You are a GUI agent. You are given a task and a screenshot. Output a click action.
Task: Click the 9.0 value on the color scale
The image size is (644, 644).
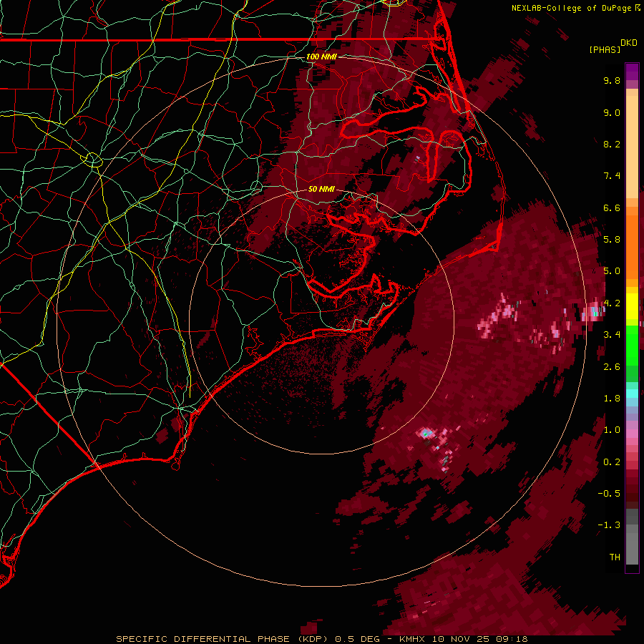[612, 112]
